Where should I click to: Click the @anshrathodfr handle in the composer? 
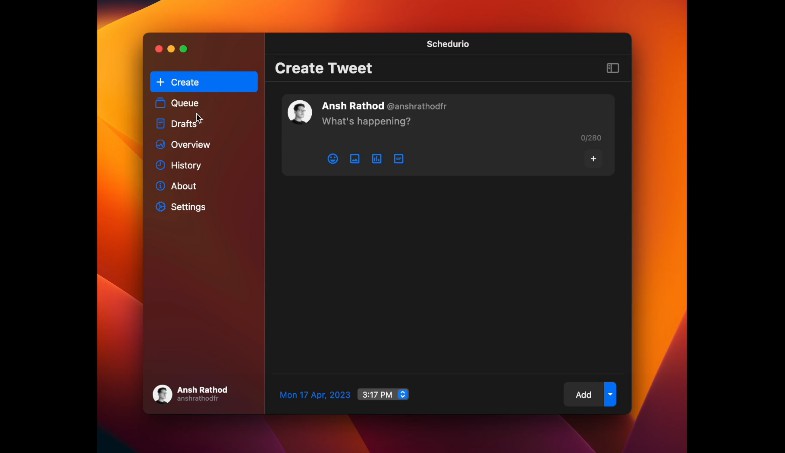(x=417, y=106)
